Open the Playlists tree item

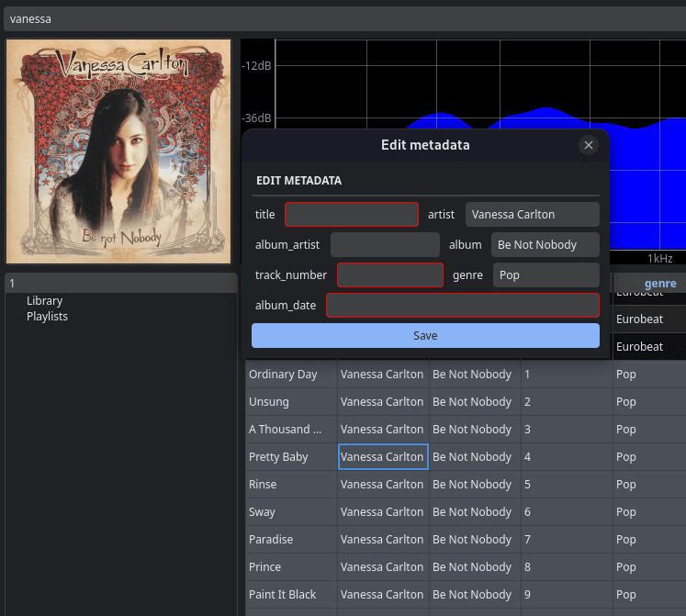coord(47,317)
